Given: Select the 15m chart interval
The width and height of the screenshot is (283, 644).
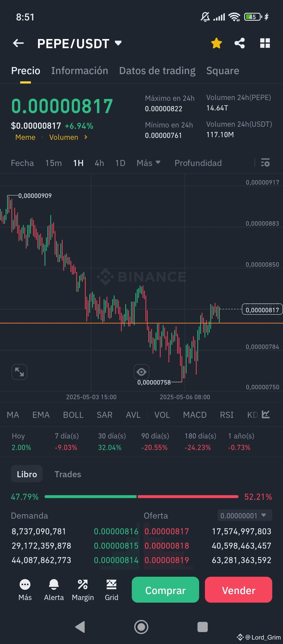Looking at the screenshot, I should pyautogui.click(x=53, y=163).
